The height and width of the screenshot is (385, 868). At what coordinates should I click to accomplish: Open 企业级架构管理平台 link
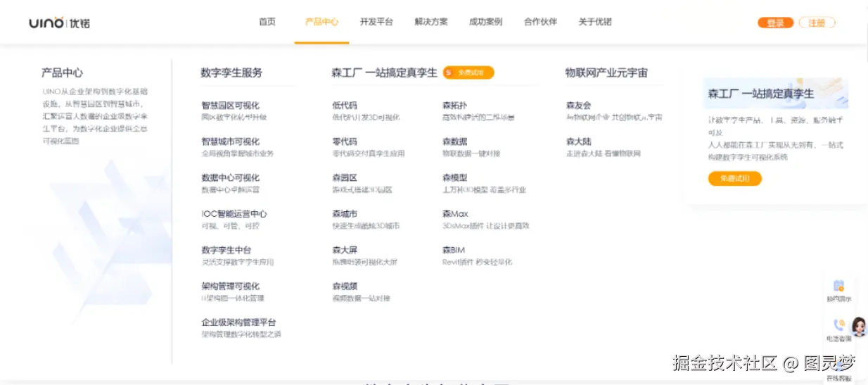238,322
